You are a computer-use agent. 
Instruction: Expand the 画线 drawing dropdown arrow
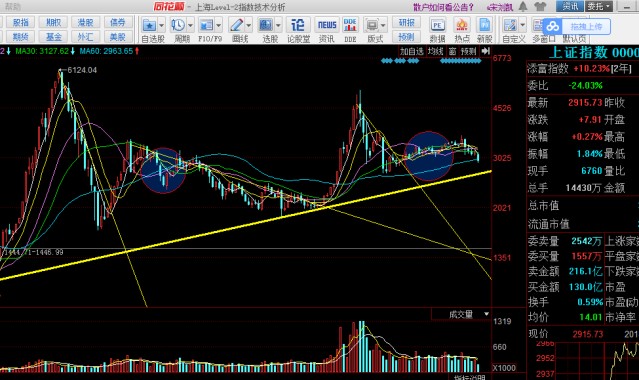pos(248,26)
